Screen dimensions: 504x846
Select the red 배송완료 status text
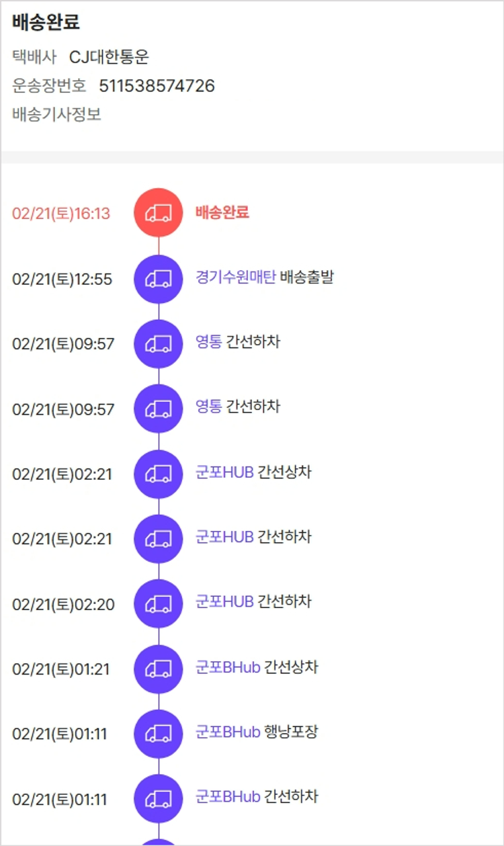(222, 212)
